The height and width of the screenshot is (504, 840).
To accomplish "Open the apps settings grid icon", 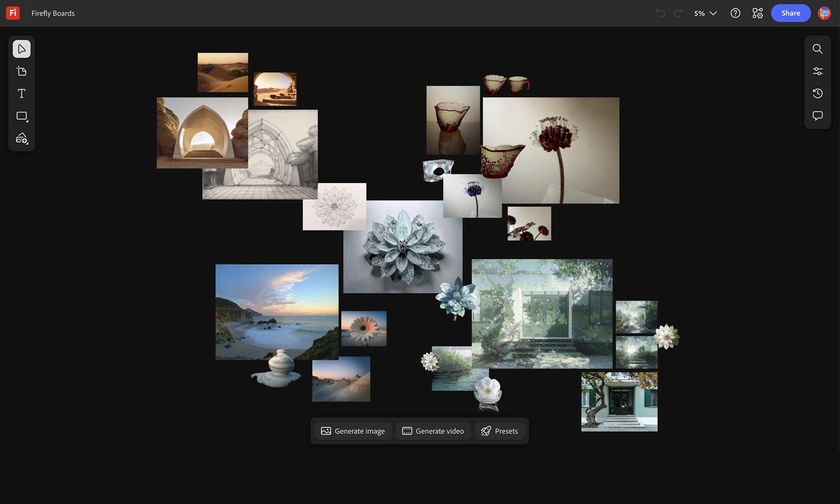I will [757, 13].
